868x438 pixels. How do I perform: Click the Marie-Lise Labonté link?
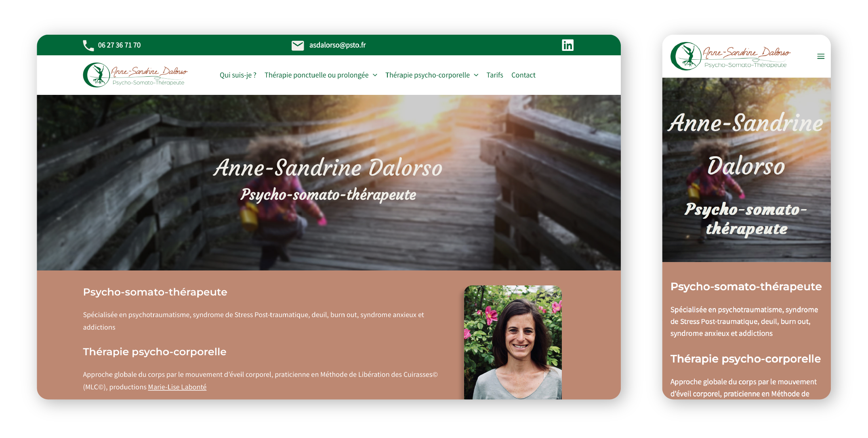point(177,386)
